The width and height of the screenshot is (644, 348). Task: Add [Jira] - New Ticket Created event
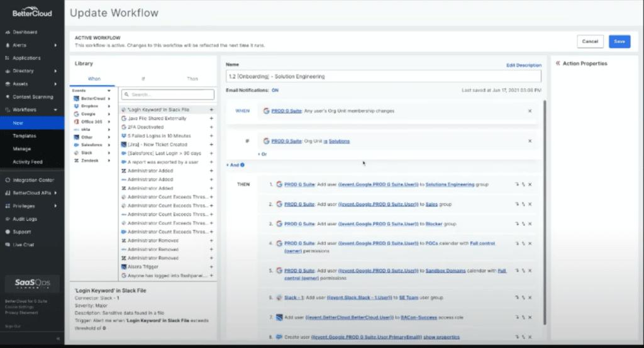click(211, 145)
